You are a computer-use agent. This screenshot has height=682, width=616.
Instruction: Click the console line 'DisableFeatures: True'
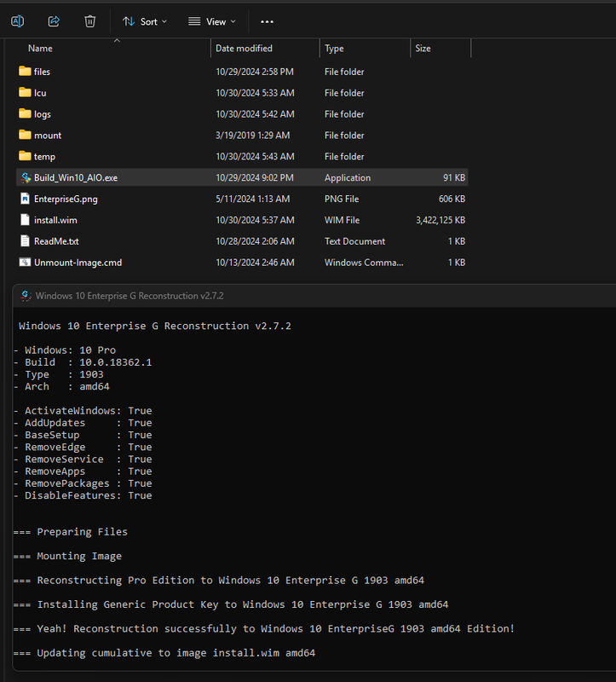point(83,495)
